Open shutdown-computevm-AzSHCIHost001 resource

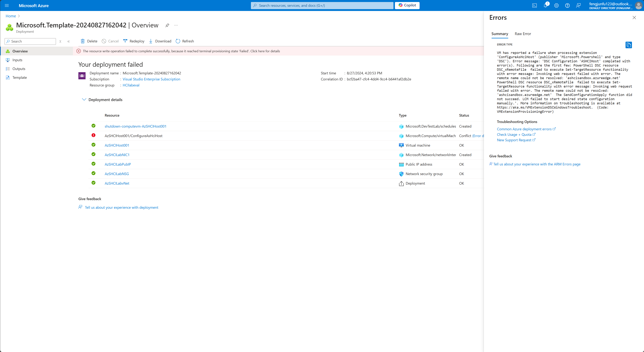[x=135, y=126]
